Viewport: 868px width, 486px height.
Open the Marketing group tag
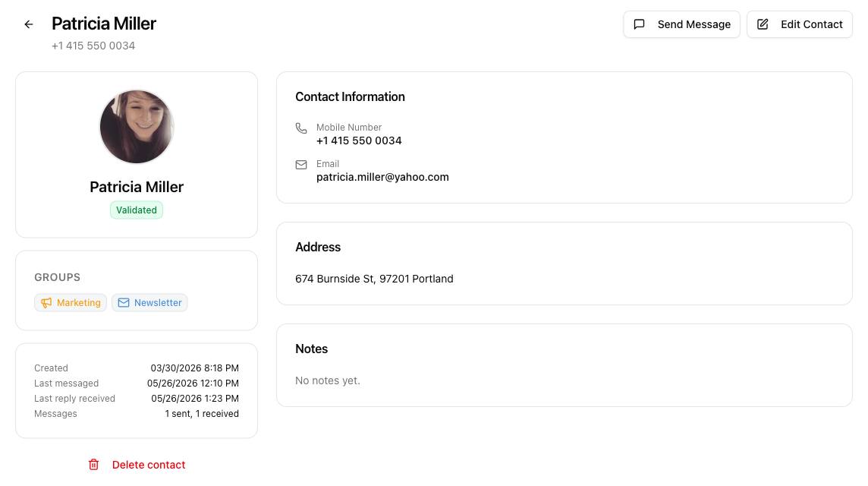click(x=71, y=302)
